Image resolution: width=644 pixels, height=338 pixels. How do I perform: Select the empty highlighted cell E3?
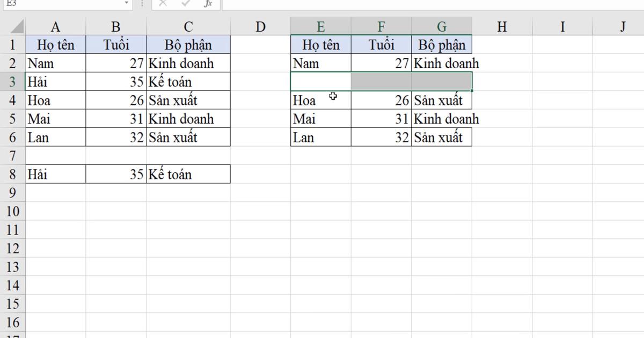click(321, 82)
